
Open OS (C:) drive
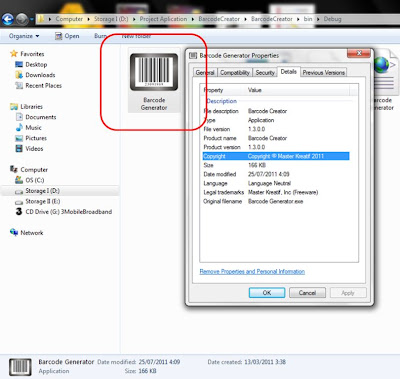click(x=35, y=180)
